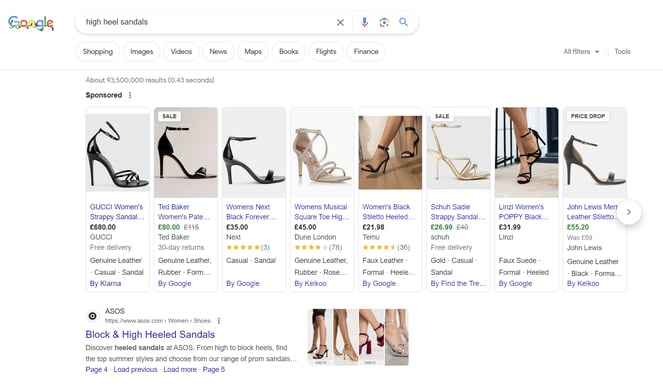The image size is (663, 389).
Task: Click the magnifying glass search icon
Action: tap(403, 22)
